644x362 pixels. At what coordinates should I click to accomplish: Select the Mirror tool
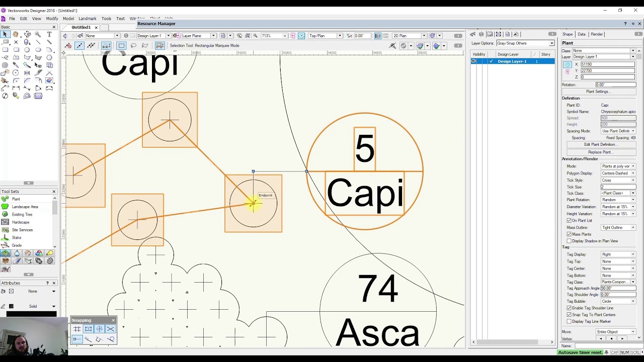27,73
